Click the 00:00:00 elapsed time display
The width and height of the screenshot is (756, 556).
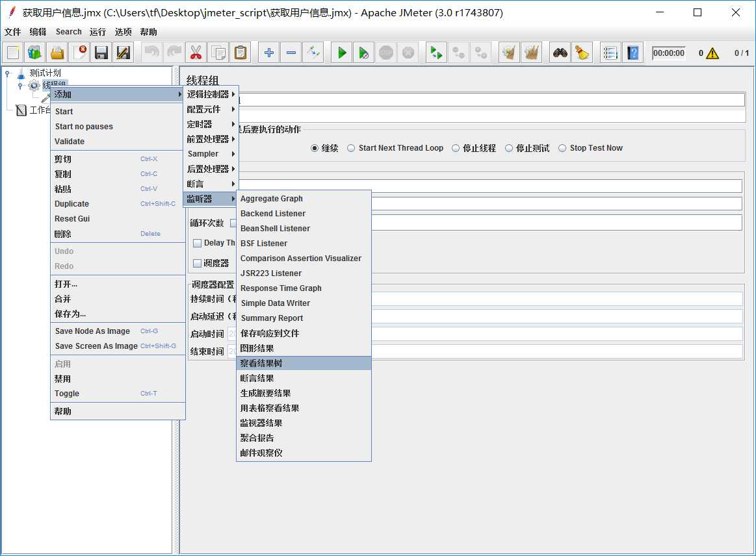click(x=669, y=53)
